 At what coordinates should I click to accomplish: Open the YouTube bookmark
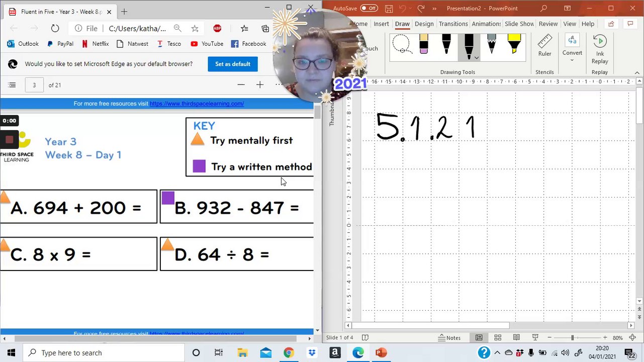pyautogui.click(x=207, y=44)
